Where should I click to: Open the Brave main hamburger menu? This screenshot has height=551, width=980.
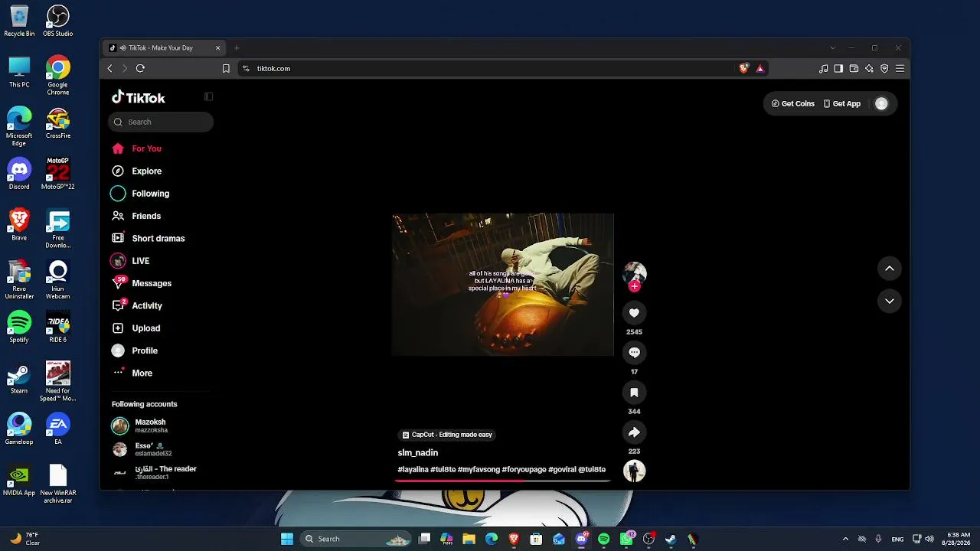coord(900,68)
